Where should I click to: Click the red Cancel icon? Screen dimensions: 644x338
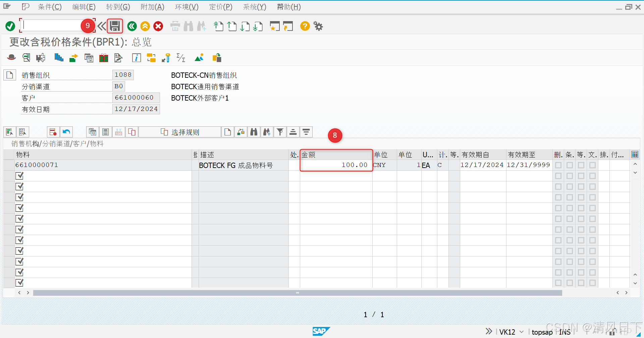point(158,26)
